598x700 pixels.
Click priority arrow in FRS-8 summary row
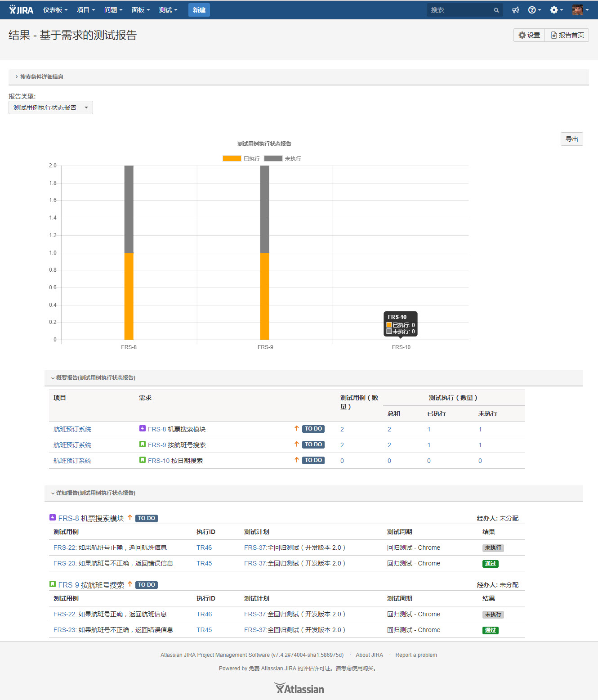pyautogui.click(x=297, y=429)
